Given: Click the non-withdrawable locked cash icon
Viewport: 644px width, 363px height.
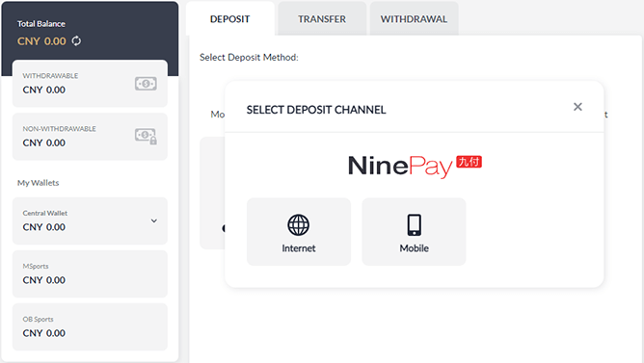Looking at the screenshot, I should tap(146, 136).
